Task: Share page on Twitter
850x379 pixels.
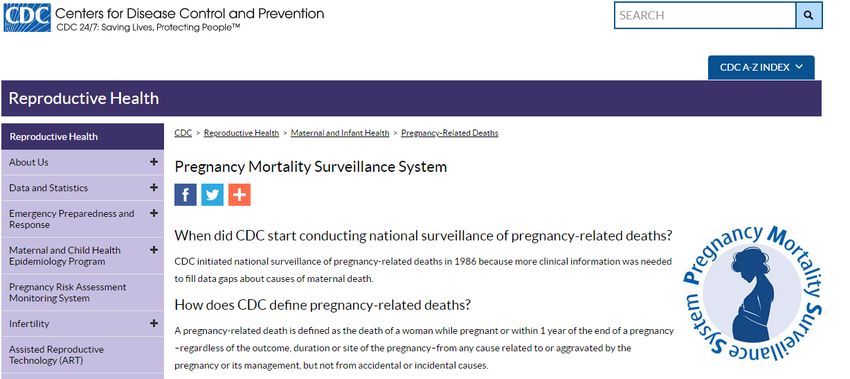Action: click(212, 195)
